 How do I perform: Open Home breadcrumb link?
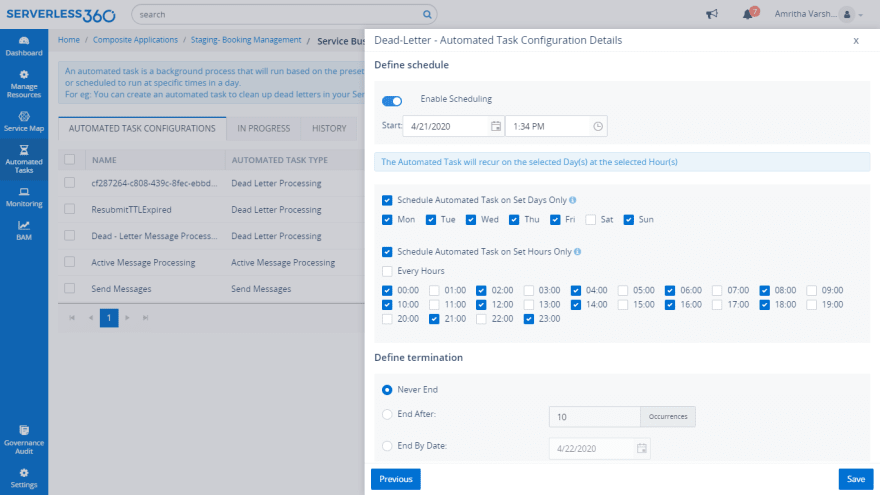click(68, 40)
